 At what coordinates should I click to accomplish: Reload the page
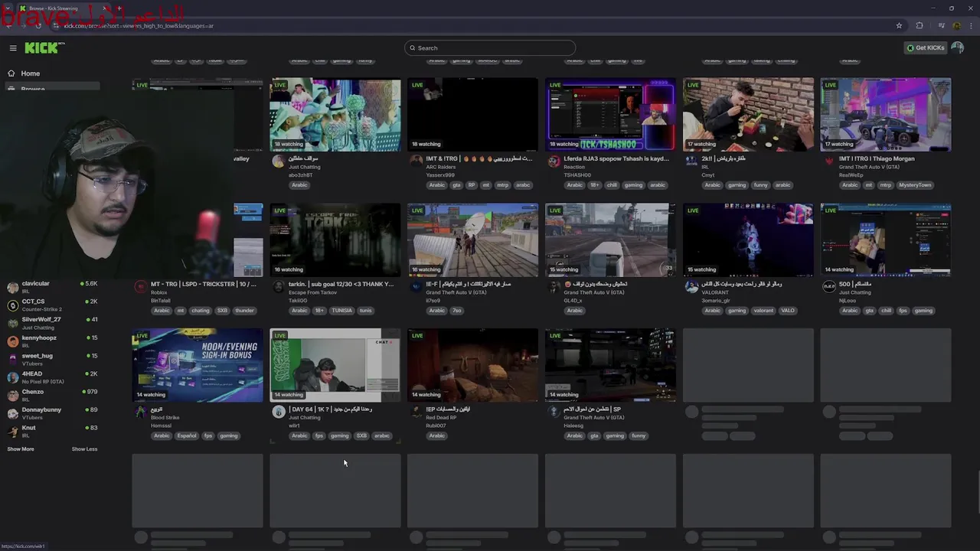(x=38, y=25)
